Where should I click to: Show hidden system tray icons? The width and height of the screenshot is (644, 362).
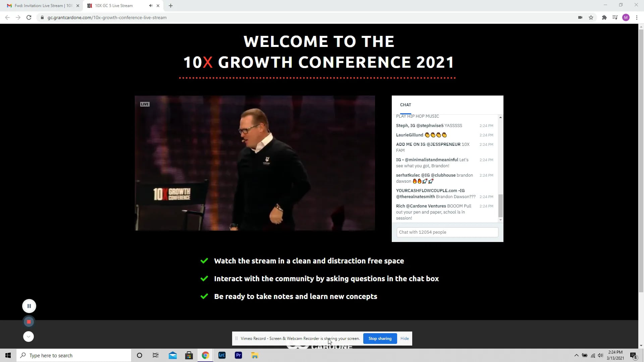(x=576, y=355)
